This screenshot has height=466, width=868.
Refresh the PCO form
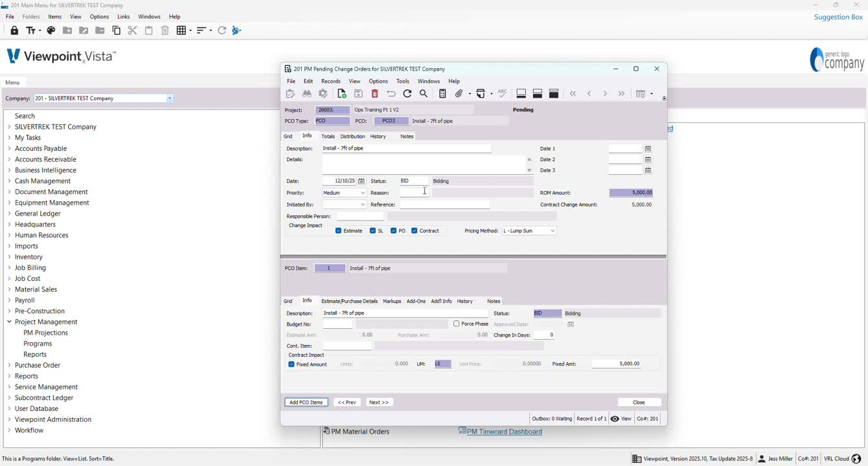[x=407, y=94]
